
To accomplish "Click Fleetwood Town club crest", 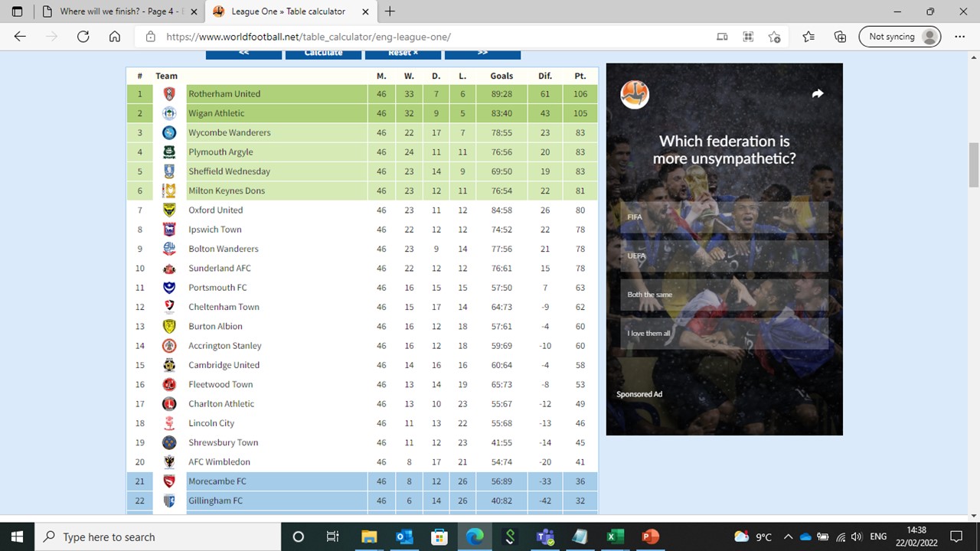I will click(x=169, y=385).
